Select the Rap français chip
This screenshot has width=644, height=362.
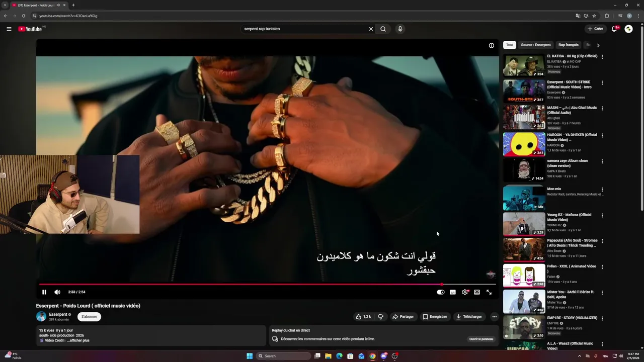click(x=569, y=45)
